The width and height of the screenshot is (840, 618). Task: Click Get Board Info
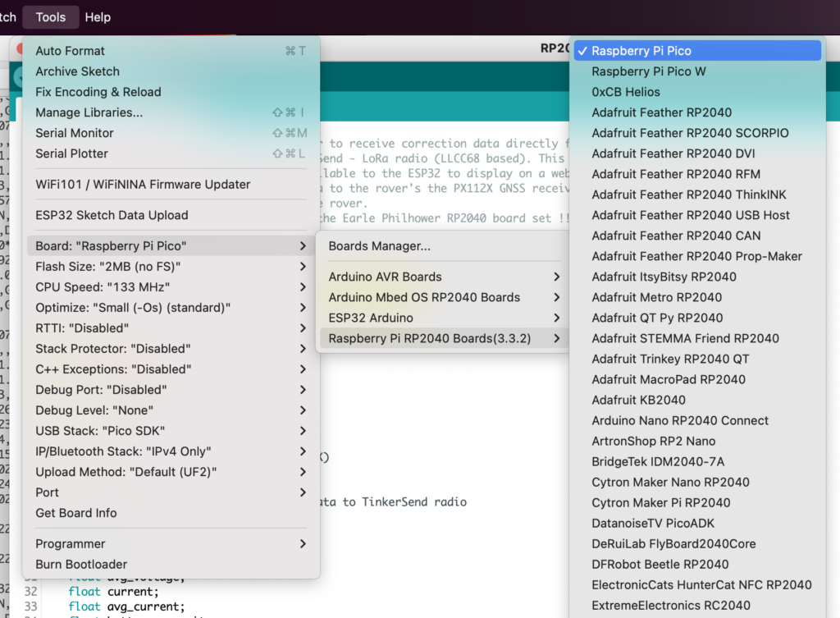coord(171,513)
